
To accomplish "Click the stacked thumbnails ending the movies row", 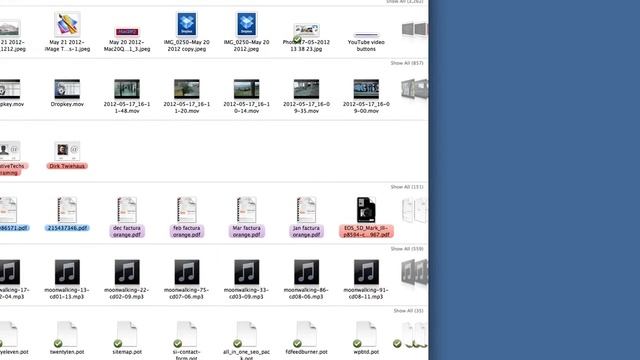I will click(x=414, y=89).
